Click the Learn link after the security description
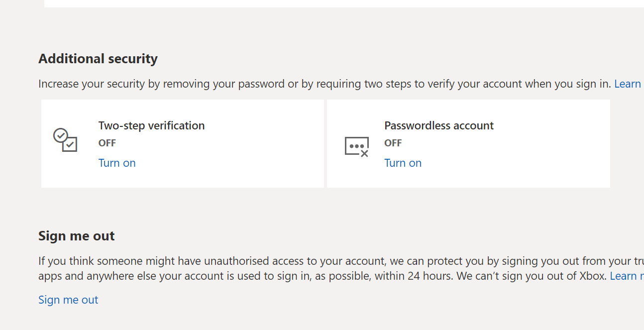Screen dimensions: 644x330 (x=627, y=83)
